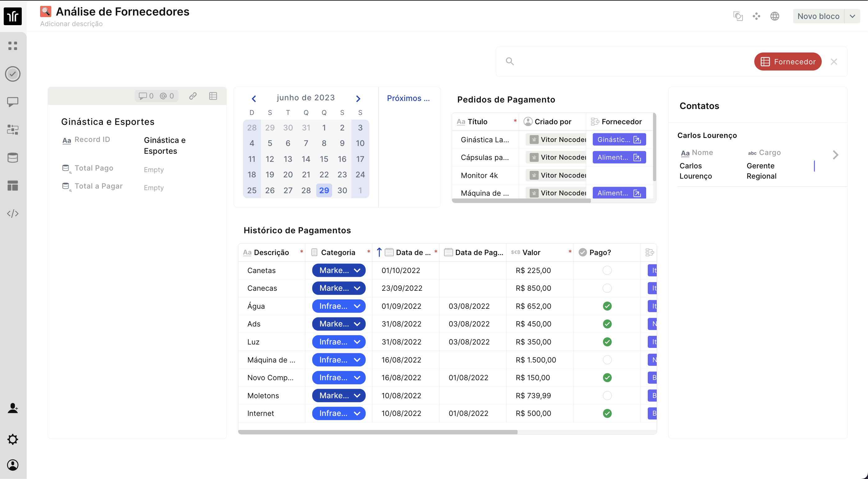This screenshot has height=479, width=868.
Task: Expand Carlos Lourenço contact chevron
Action: coord(835,155)
